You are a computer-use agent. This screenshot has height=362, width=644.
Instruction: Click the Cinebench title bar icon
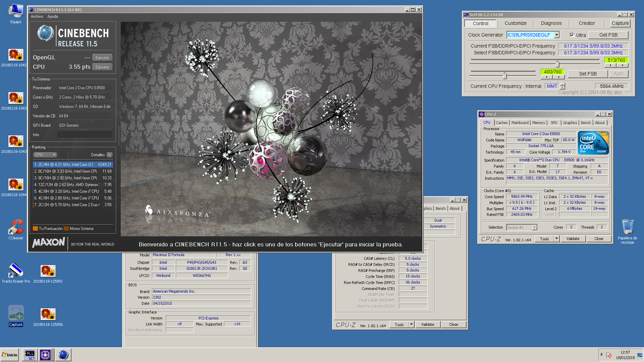(32, 10)
